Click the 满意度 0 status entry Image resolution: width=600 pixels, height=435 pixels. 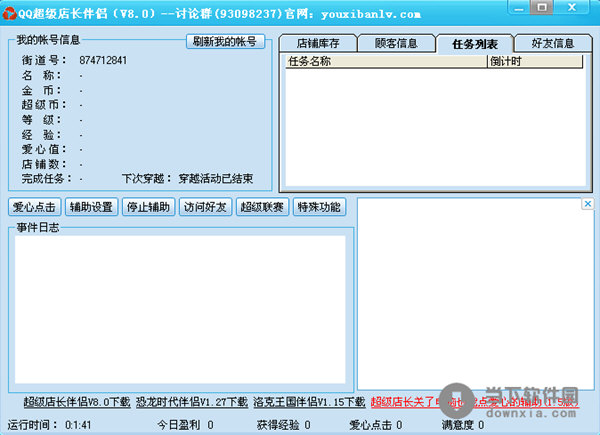[463, 425]
